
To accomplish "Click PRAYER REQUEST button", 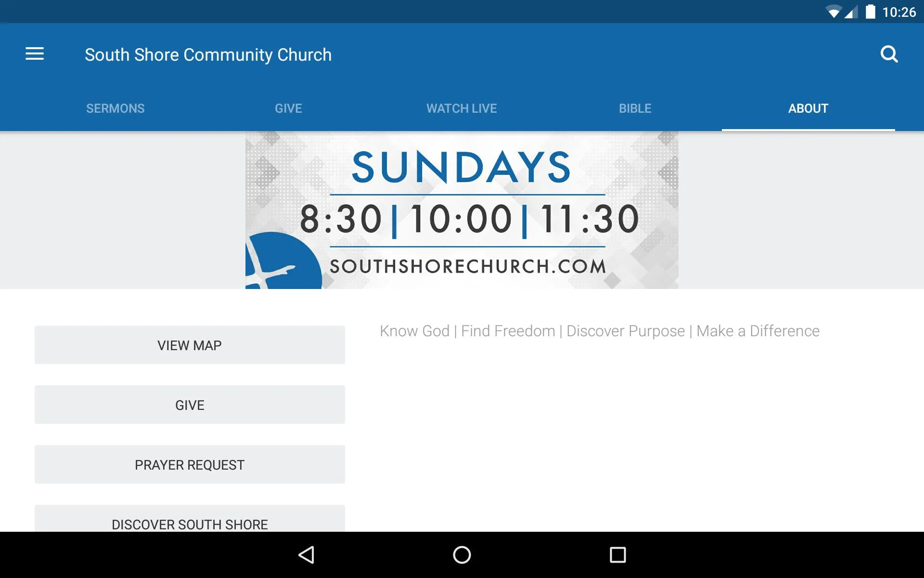I will tap(189, 464).
